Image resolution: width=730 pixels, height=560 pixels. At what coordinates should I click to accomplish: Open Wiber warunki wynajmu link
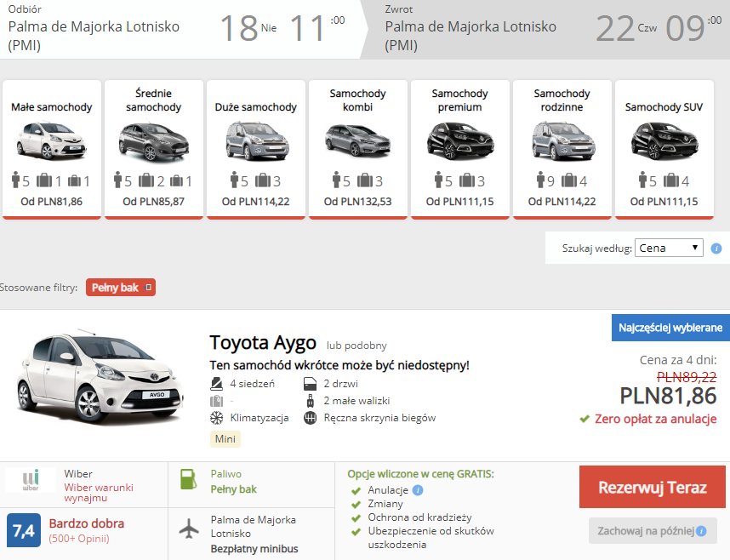pos(99,493)
